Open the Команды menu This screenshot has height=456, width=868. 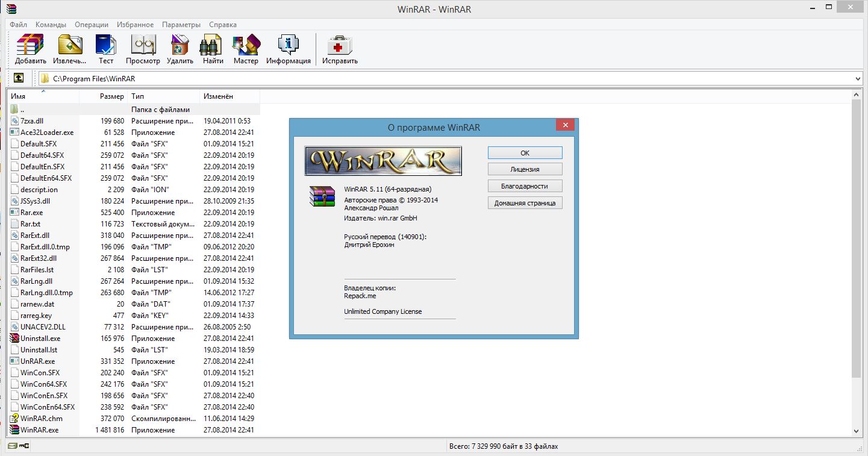51,25
